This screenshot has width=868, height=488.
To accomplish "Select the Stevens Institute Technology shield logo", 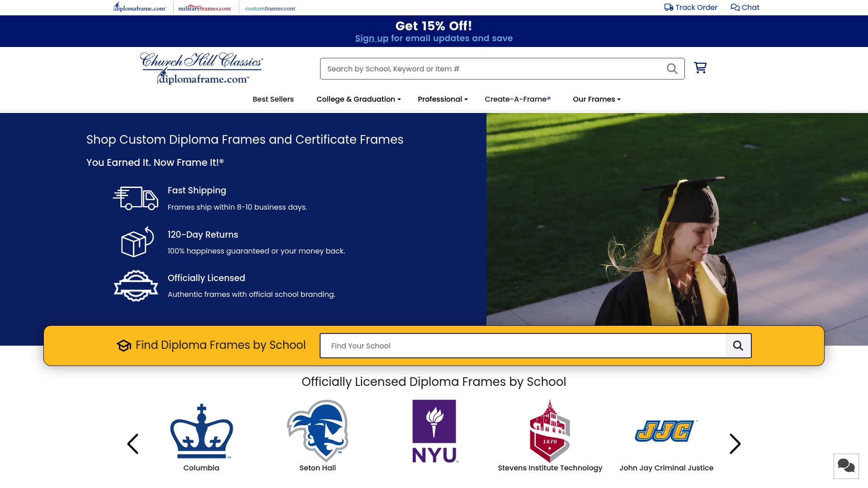I will [x=550, y=431].
